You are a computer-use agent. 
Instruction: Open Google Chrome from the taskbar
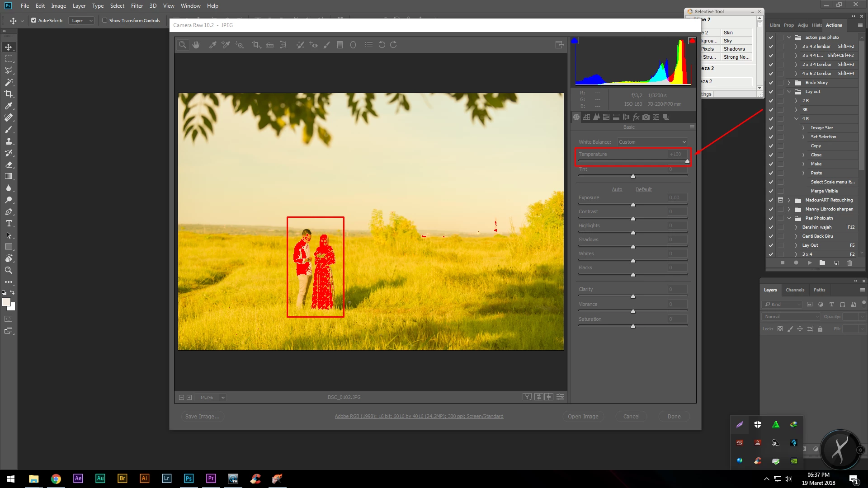[56, 479]
